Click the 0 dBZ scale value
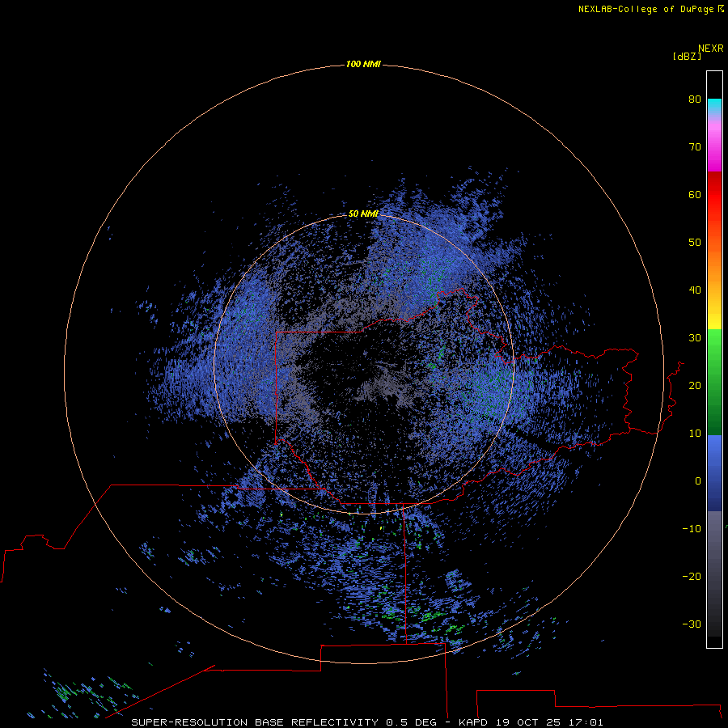Screen dimensions: 728x728 point(698,481)
